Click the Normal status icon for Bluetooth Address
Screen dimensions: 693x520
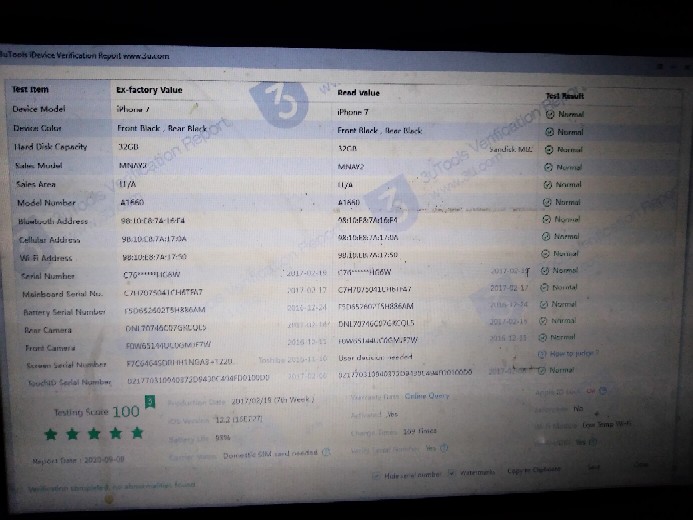coord(546,219)
